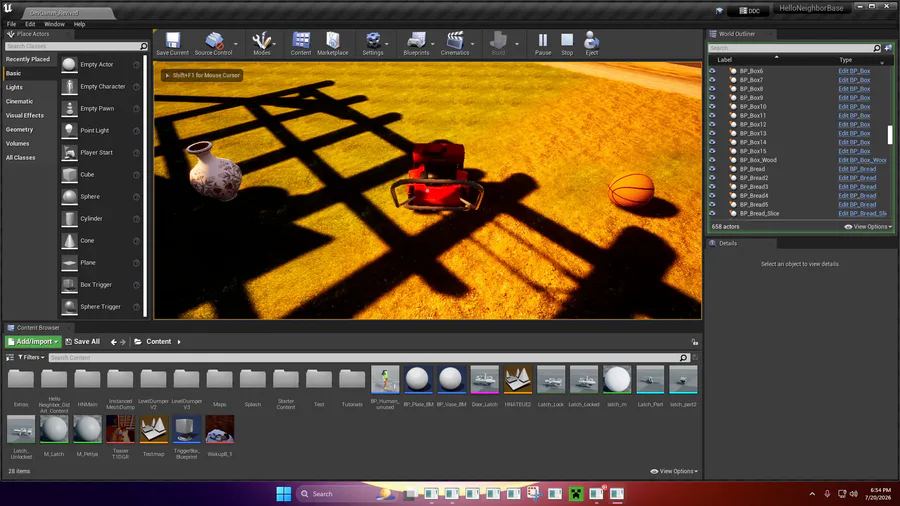This screenshot has width=900, height=506.
Task: Sort outliner by Label column
Action: (724, 60)
